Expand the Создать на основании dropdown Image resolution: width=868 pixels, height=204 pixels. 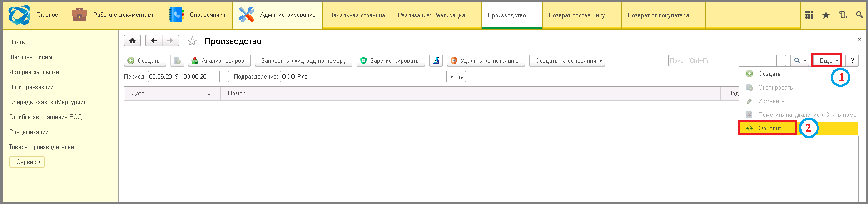(567, 60)
